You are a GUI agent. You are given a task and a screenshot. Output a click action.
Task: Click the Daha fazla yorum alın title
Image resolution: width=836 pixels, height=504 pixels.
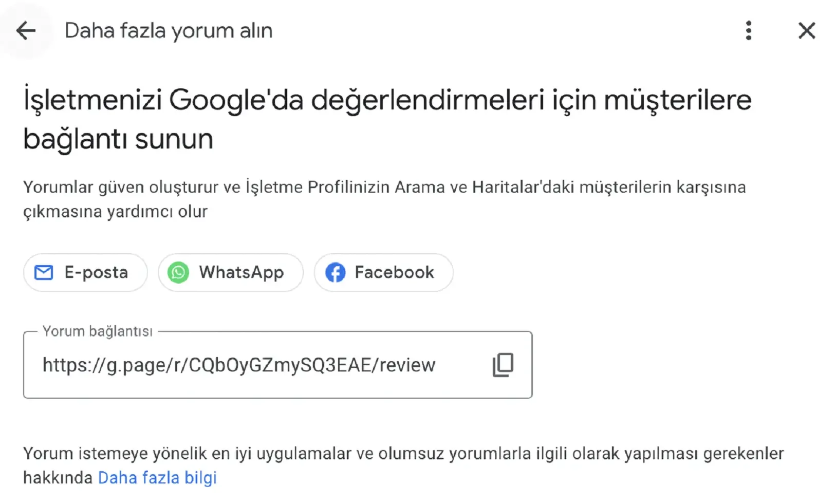tap(169, 31)
